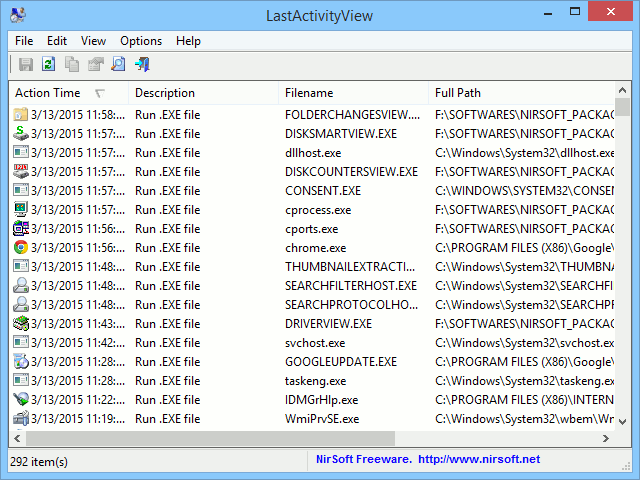Sort by the Full Path column header

522,93
